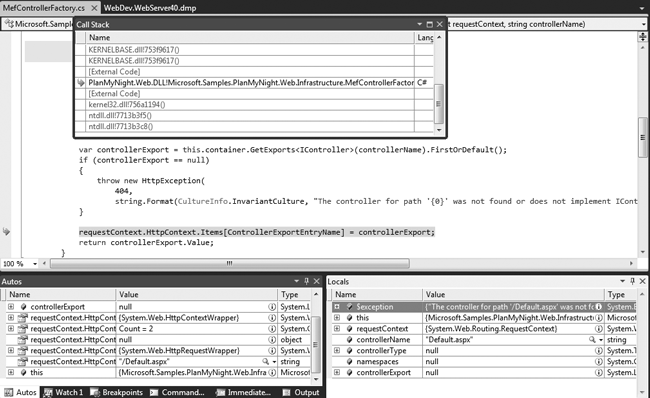Viewport: 650px width, 398px height.
Task: Expand the HttpRequestWrapper row in Autos
Action: point(11,350)
